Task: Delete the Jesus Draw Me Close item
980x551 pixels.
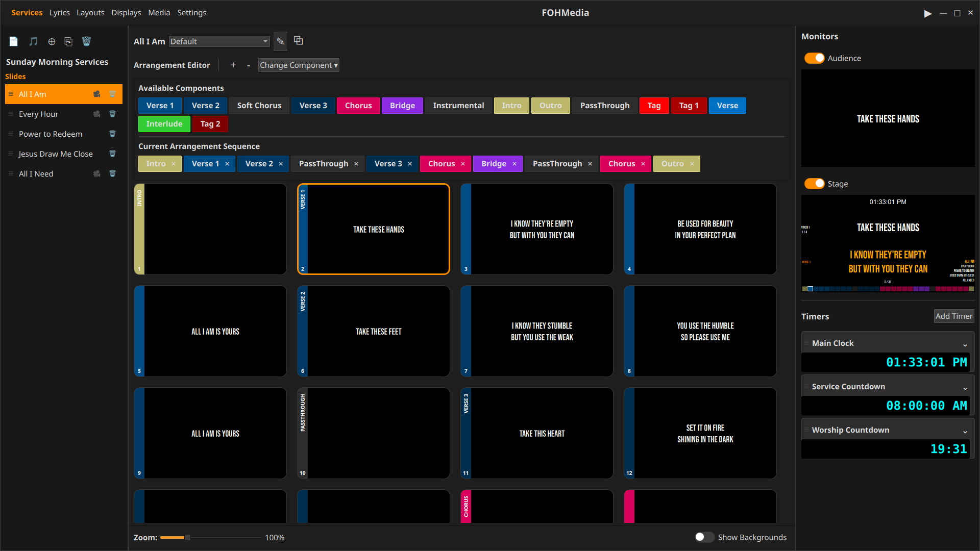Action: pos(112,154)
